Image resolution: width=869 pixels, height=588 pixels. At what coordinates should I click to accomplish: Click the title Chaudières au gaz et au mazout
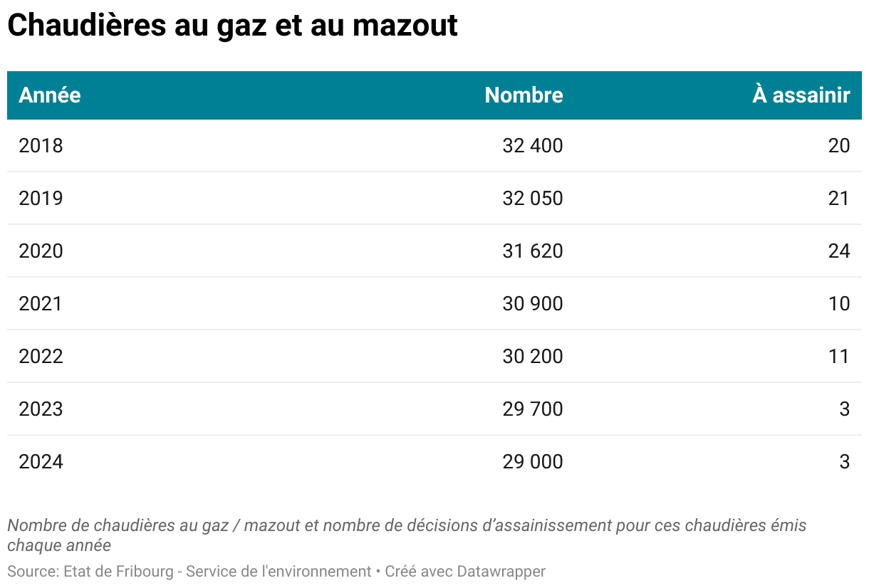pyautogui.click(x=232, y=26)
